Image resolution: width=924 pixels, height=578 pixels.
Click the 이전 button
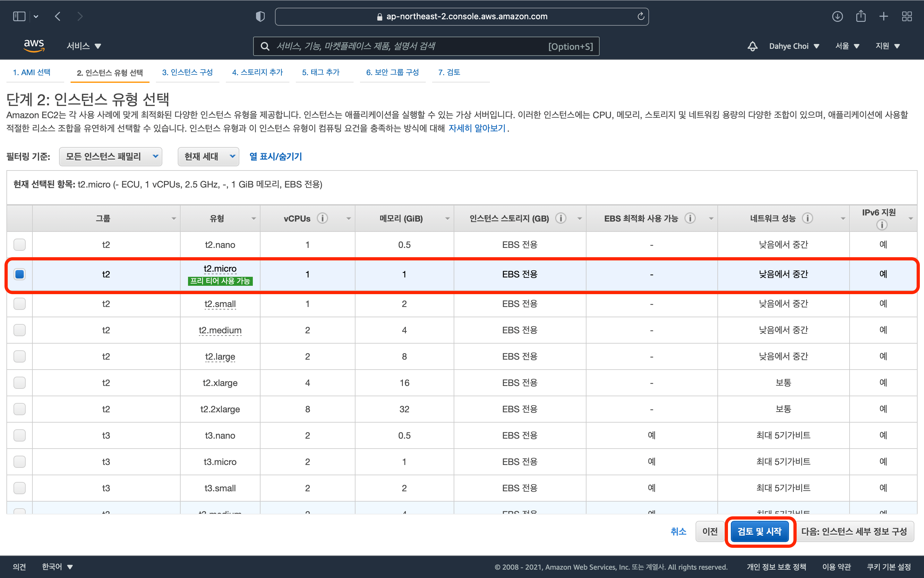point(710,531)
